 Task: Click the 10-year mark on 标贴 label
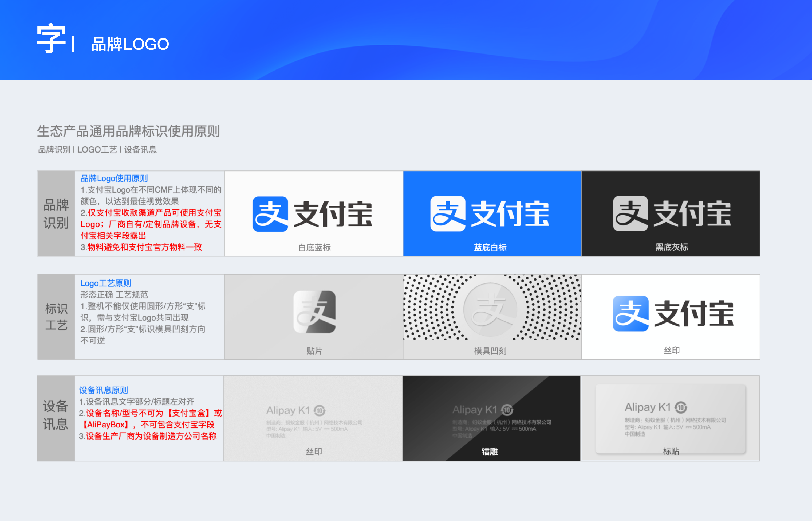[x=681, y=407]
